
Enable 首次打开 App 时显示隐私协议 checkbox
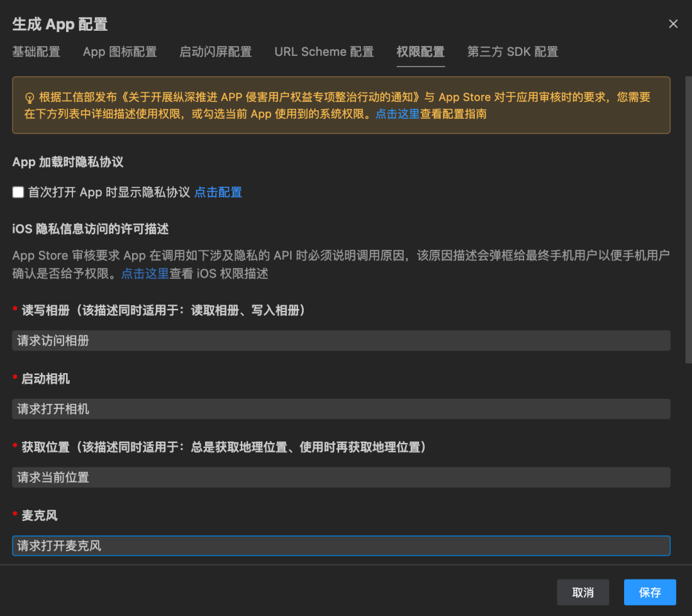(17, 192)
